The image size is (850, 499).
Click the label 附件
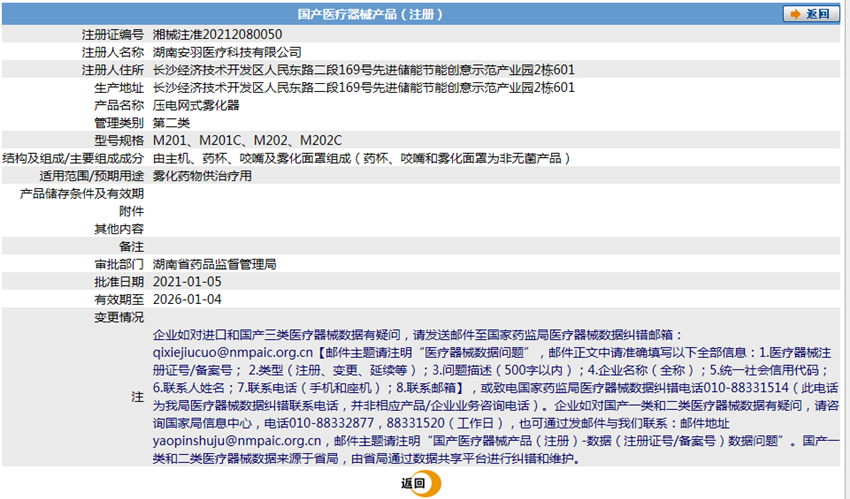[x=132, y=211]
